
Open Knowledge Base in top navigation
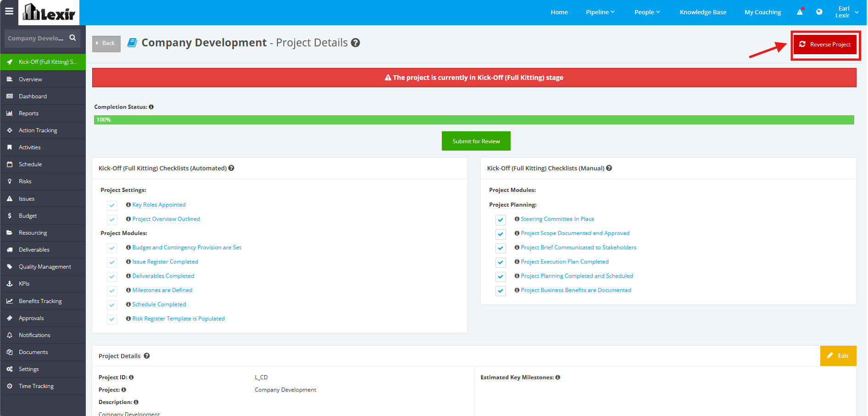[x=703, y=12]
